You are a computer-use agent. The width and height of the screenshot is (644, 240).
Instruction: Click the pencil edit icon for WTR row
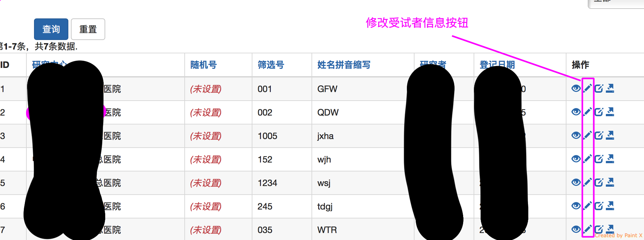click(587, 229)
